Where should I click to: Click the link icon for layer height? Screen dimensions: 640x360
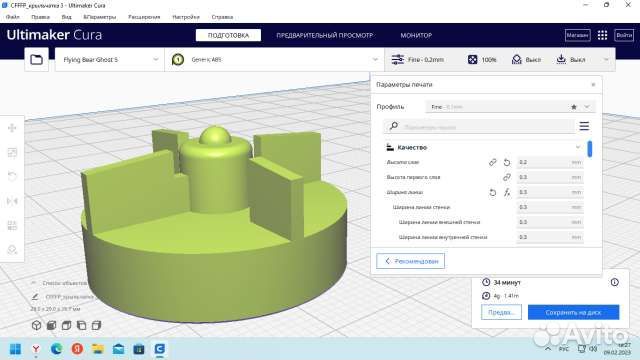coord(493,162)
